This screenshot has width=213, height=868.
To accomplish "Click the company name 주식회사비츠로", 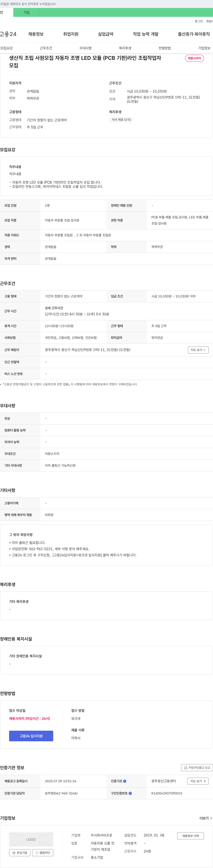I will [101, 835].
